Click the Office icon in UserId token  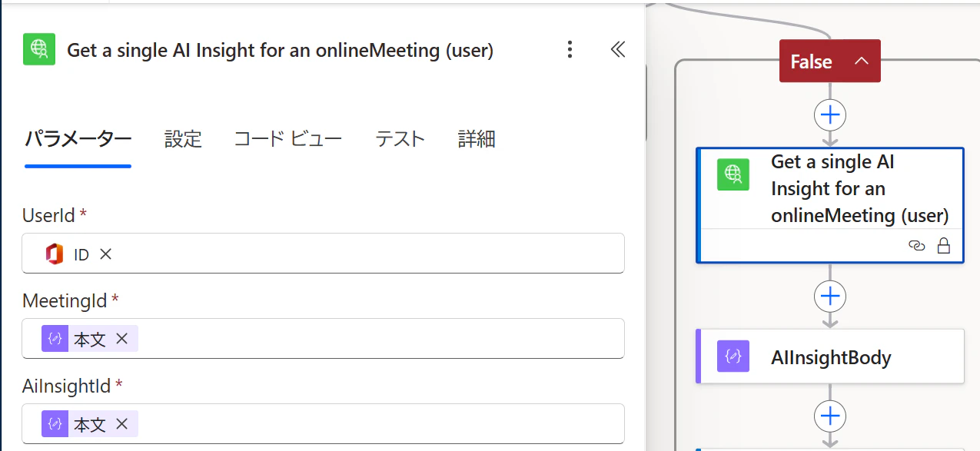(x=55, y=254)
